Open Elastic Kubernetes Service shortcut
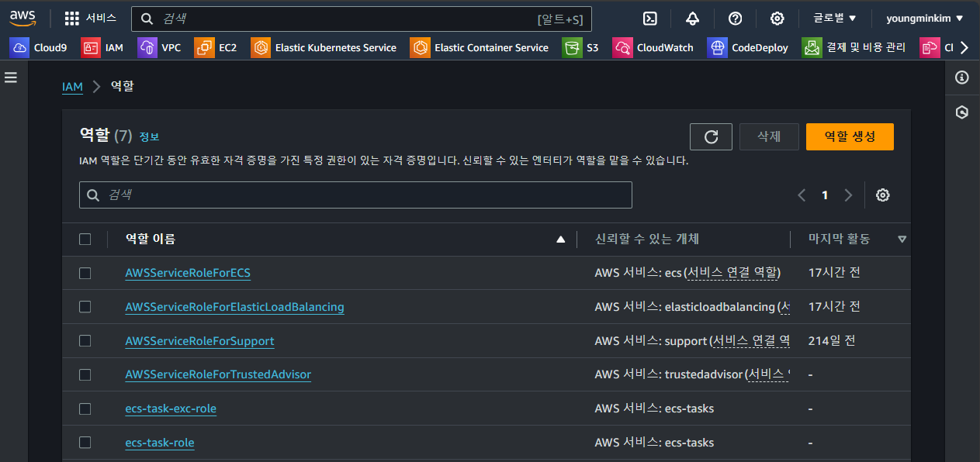This screenshot has width=980, height=462. pos(324,47)
